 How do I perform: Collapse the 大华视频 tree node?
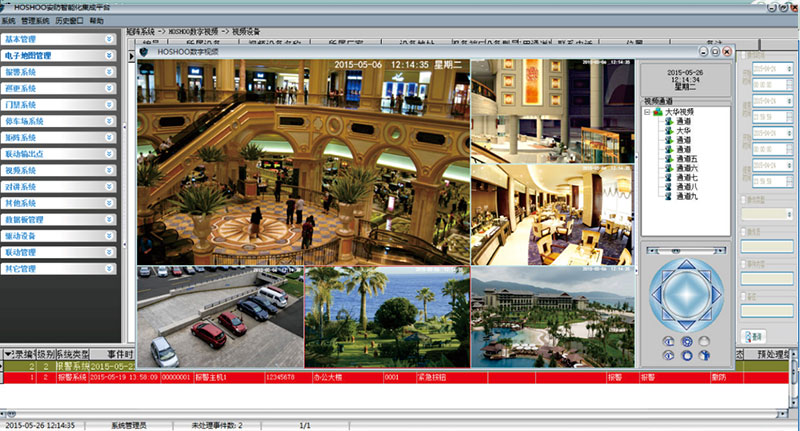647,112
